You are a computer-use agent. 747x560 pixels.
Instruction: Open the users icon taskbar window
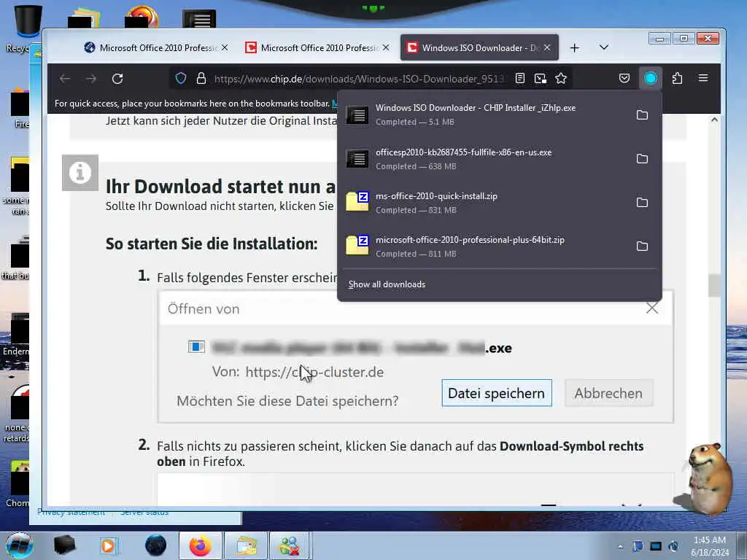290,545
